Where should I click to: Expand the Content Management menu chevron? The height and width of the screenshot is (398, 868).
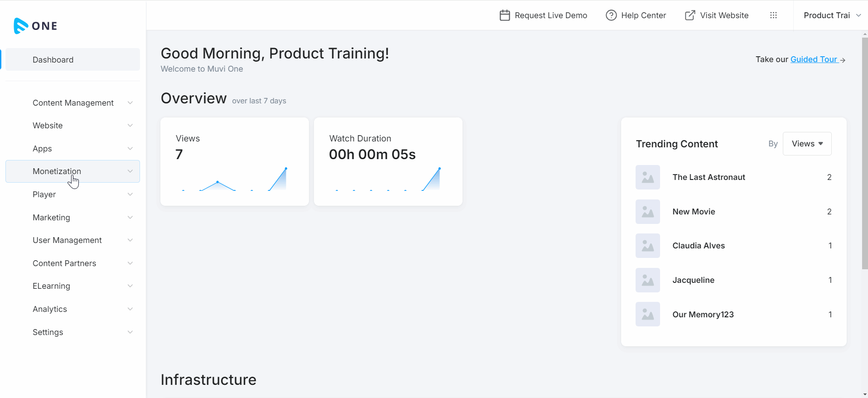130,103
